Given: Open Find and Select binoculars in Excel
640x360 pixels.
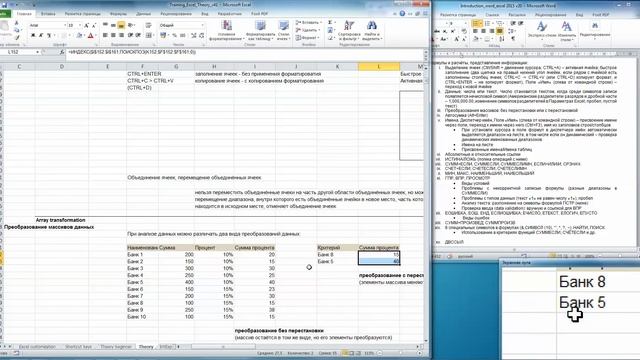Looking at the screenshot, I should (x=371, y=30).
